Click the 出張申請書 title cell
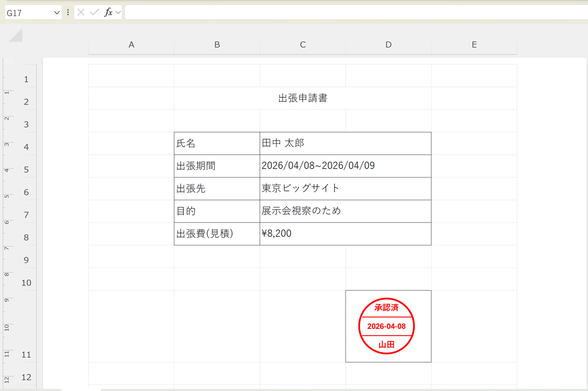Viewport: 588px width, 391px height. [x=303, y=98]
